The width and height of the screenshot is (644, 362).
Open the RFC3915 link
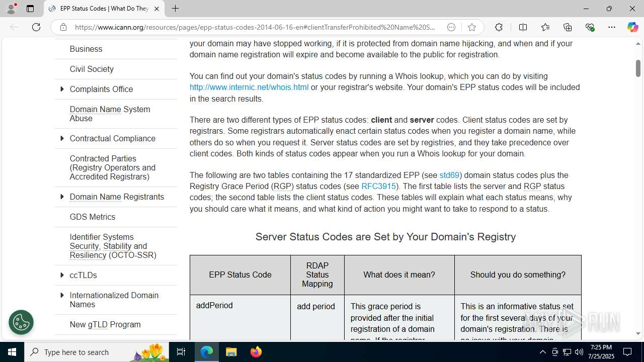click(378, 186)
